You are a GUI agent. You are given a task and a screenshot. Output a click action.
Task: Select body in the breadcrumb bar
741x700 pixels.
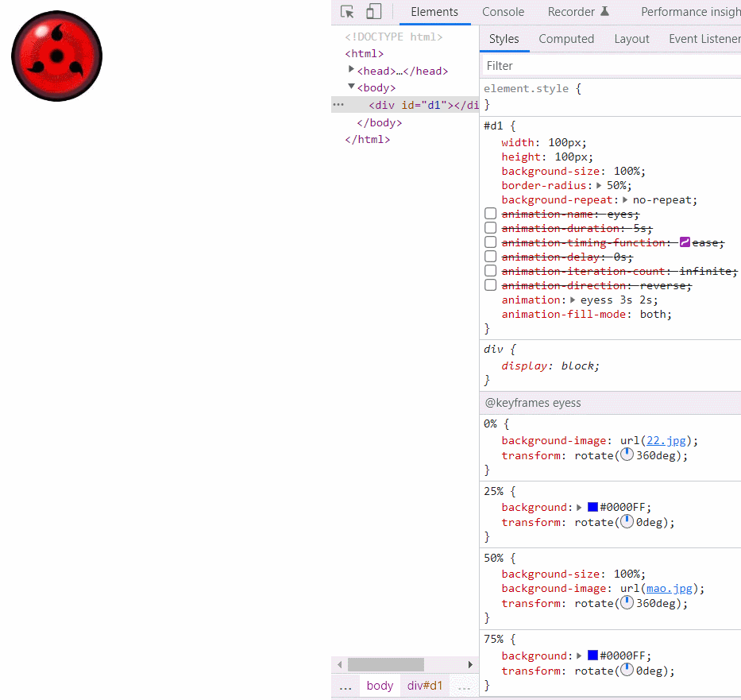[380, 686]
